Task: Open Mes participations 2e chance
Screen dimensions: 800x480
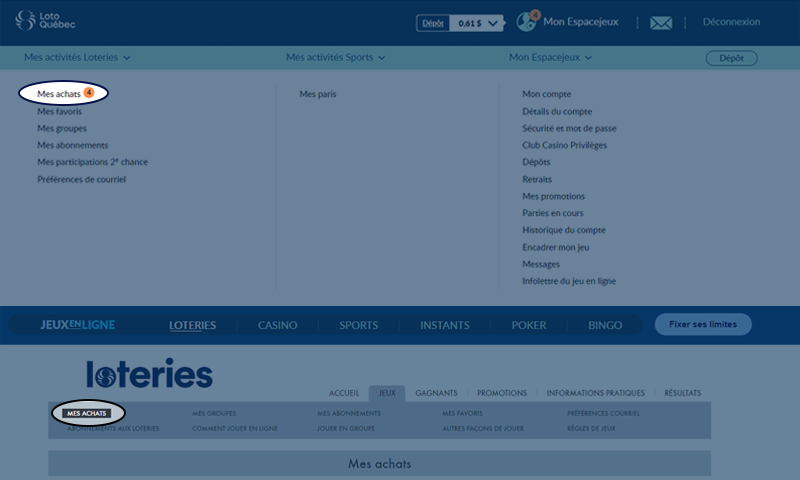Action: pos(92,162)
